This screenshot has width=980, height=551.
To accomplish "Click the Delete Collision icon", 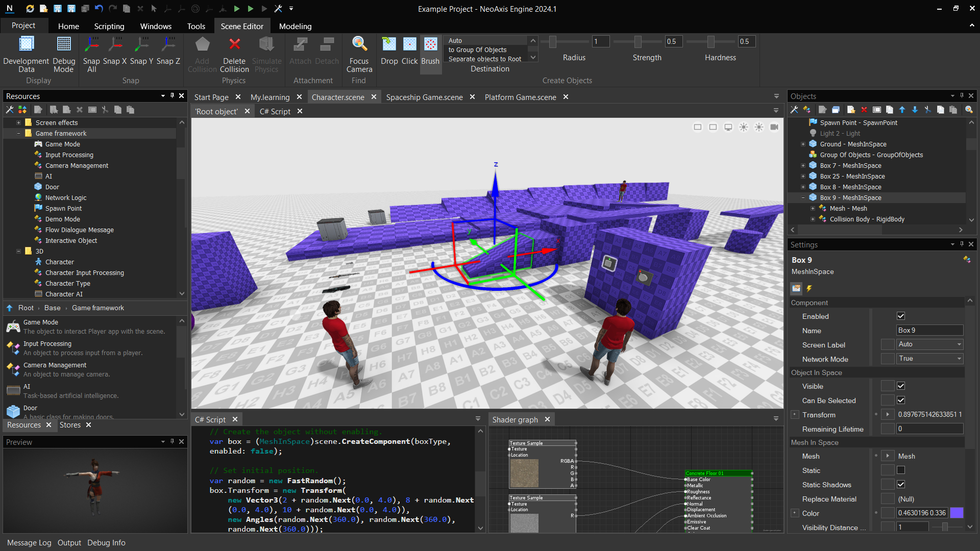I will (234, 44).
